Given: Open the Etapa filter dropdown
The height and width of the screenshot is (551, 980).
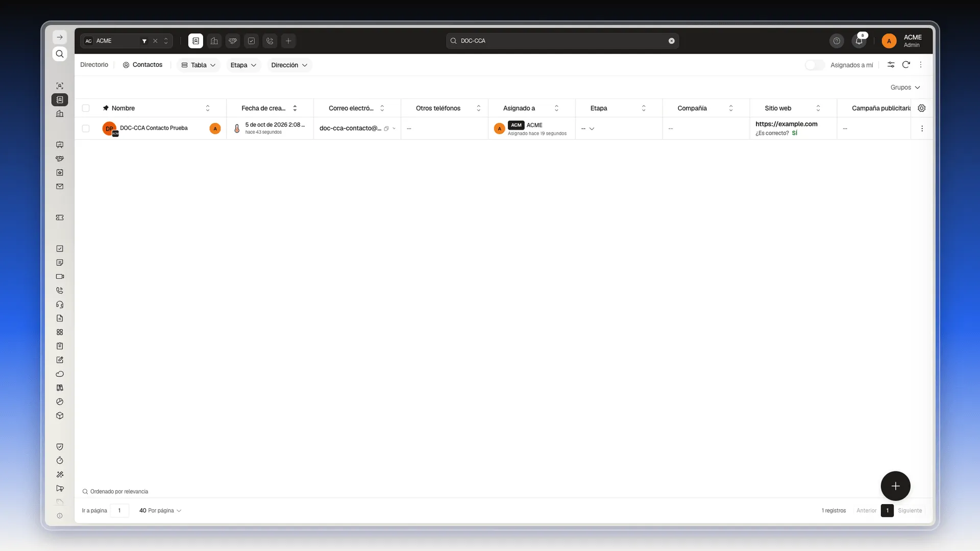Looking at the screenshot, I should click(243, 65).
